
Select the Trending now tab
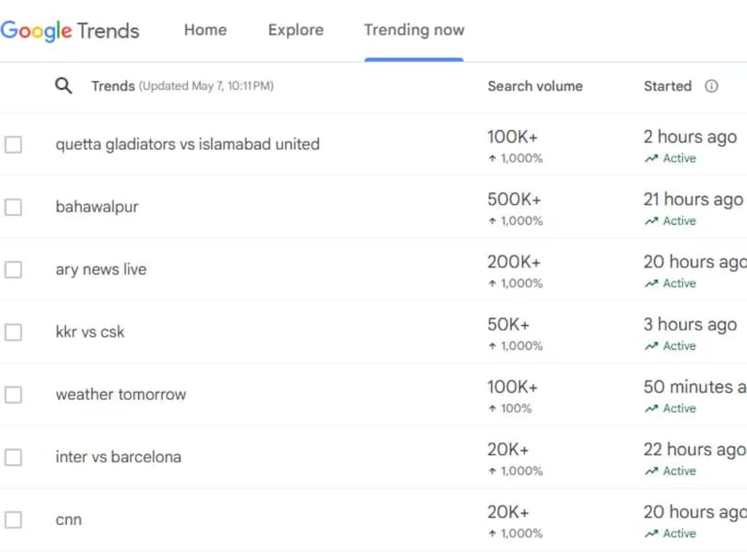pos(414,30)
